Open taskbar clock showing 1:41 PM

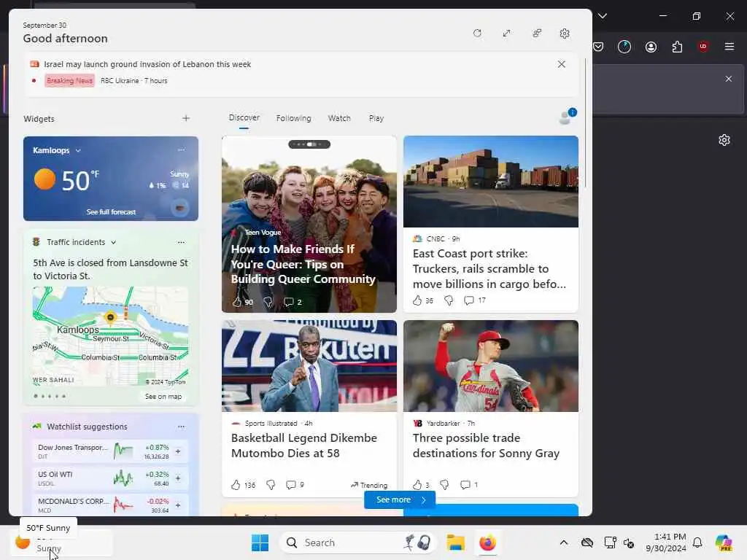[x=665, y=542]
